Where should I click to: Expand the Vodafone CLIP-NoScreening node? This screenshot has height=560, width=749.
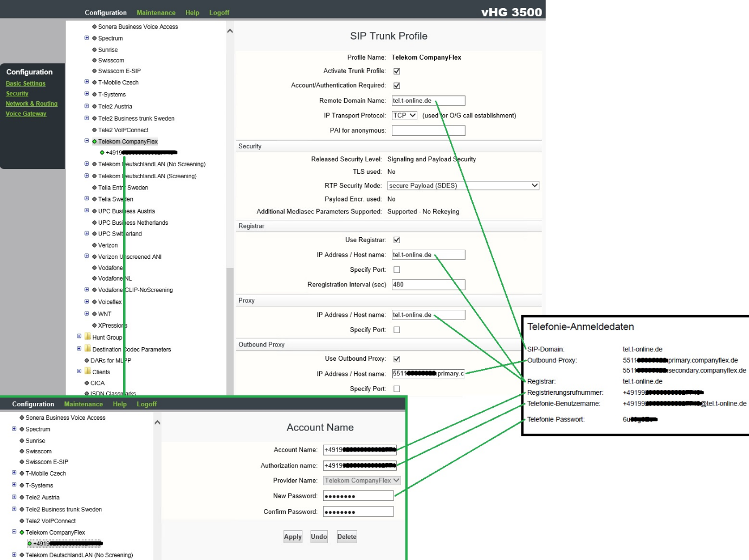[x=87, y=290]
